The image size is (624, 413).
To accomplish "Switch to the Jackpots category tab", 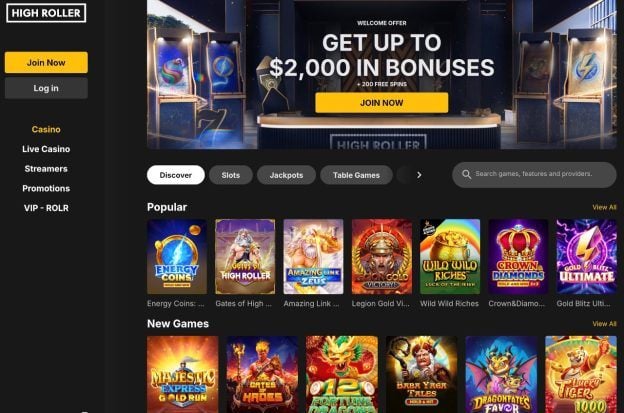I will pos(287,175).
